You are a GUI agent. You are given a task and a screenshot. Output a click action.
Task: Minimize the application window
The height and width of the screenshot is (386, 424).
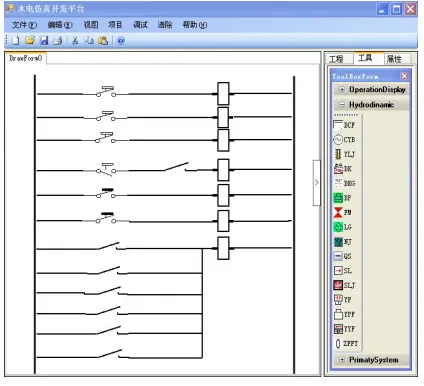[383, 9]
